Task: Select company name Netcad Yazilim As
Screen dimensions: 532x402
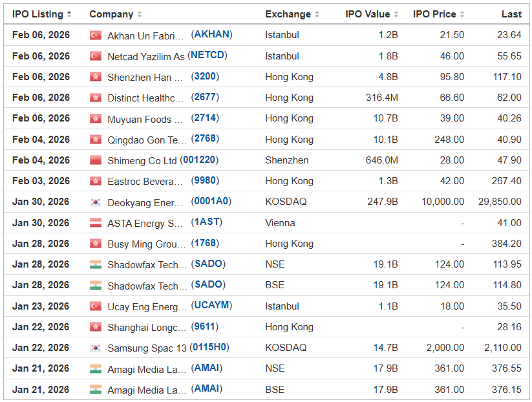Action: [146, 57]
